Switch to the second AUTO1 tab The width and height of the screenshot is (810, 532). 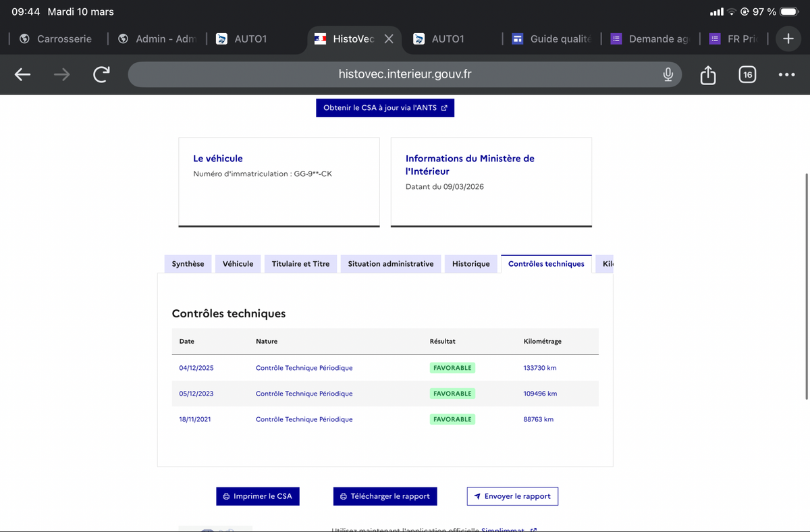pos(439,39)
